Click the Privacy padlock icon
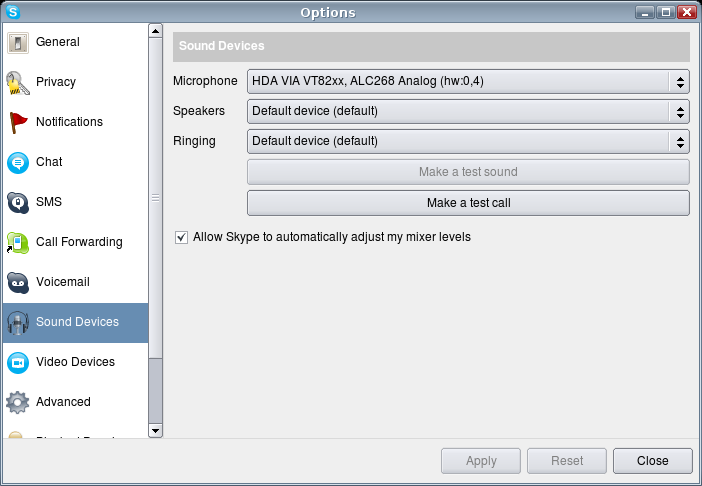702x486 pixels. point(18,83)
